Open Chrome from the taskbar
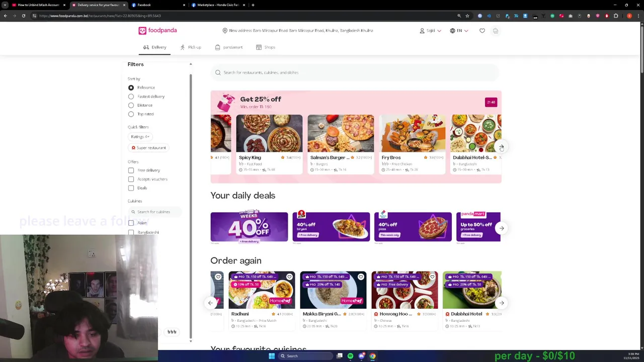The height and width of the screenshot is (362, 644). pyautogui.click(x=372, y=356)
